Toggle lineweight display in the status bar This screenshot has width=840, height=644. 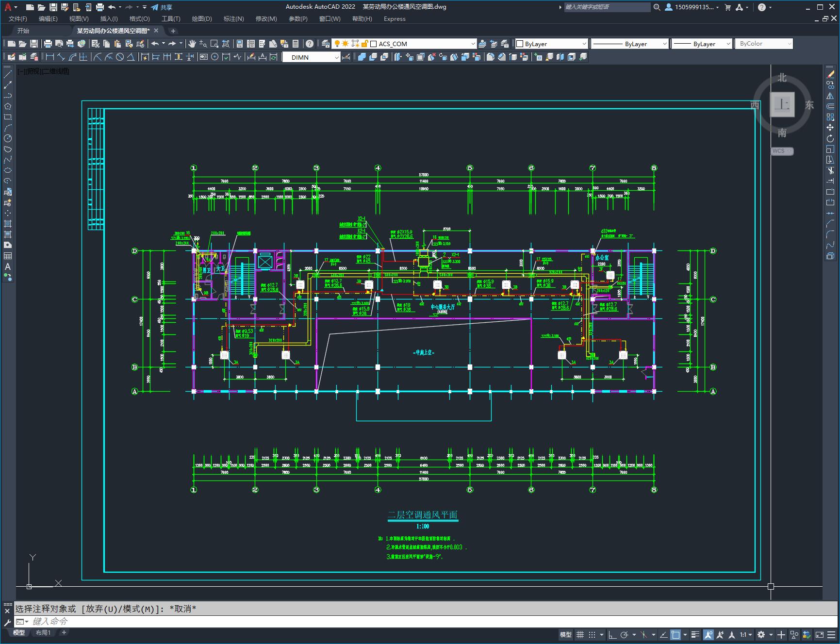[695, 634]
